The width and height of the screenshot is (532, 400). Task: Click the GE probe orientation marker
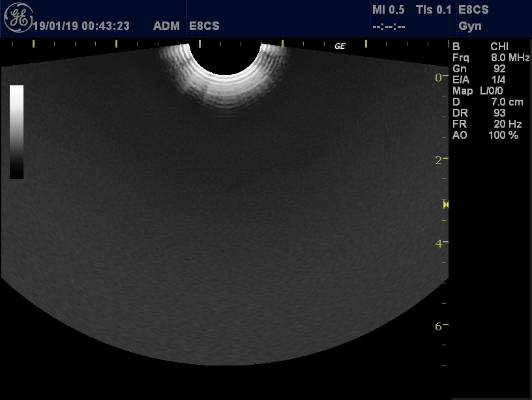tap(340, 46)
